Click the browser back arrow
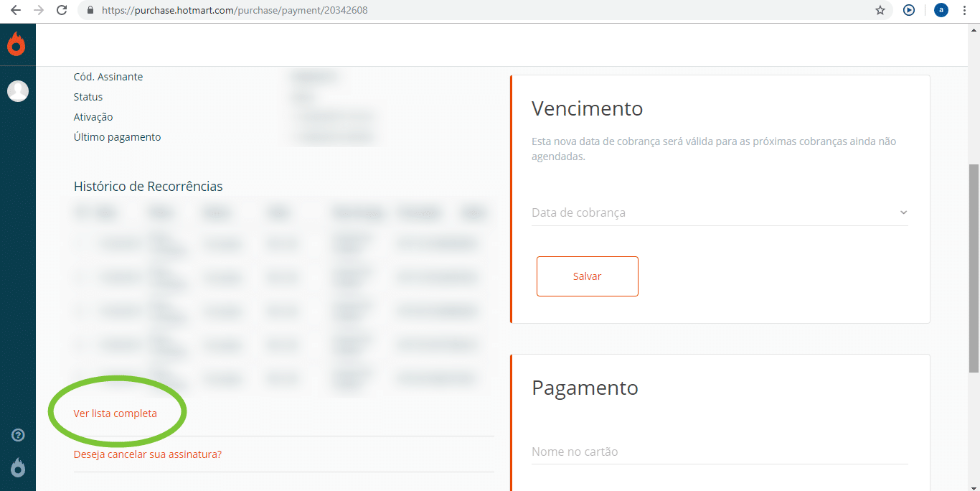Viewport: 980px width, 491px height. pyautogui.click(x=15, y=10)
